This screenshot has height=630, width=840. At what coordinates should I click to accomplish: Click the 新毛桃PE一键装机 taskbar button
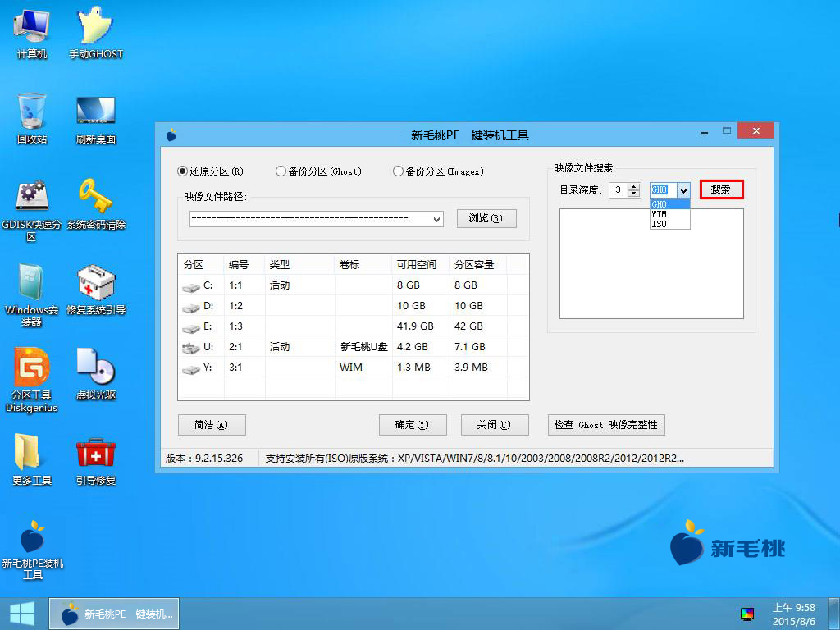coord(114,614)
